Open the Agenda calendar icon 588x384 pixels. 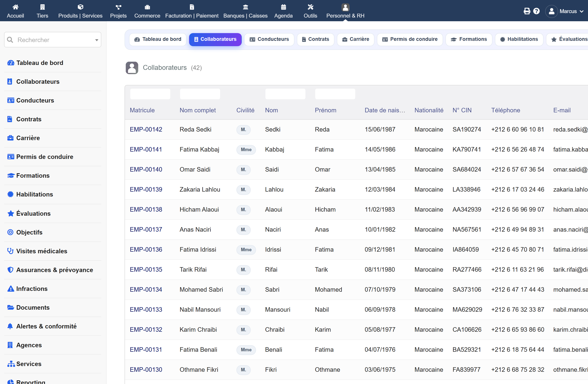point(283,7)
